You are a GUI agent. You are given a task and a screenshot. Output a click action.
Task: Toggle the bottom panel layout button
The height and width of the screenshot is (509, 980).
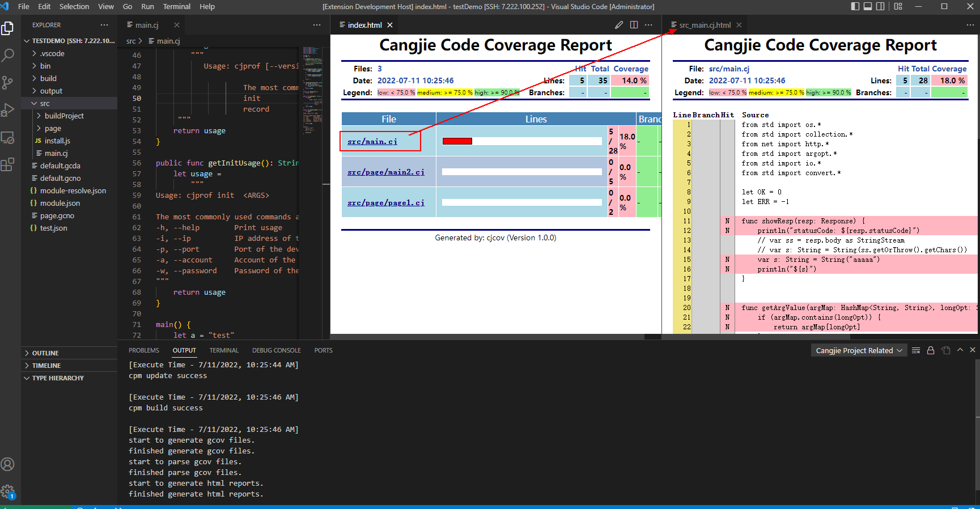868,7
